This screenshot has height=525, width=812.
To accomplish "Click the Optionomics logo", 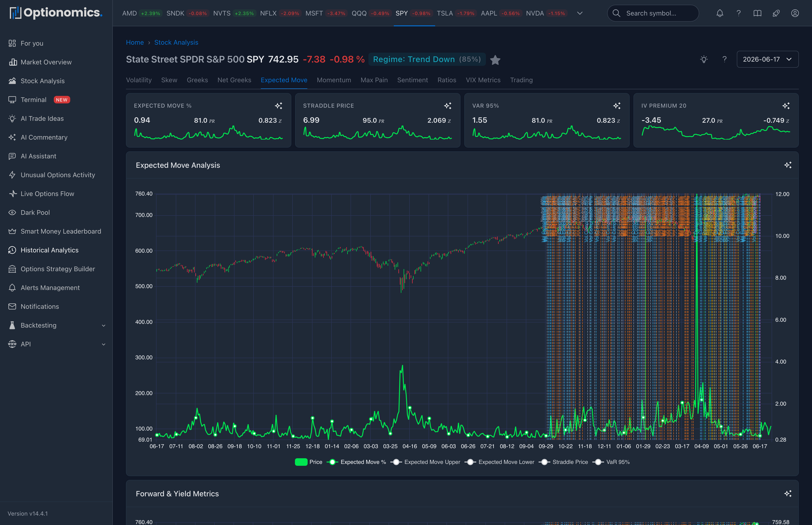I will [x=56, y=13].
